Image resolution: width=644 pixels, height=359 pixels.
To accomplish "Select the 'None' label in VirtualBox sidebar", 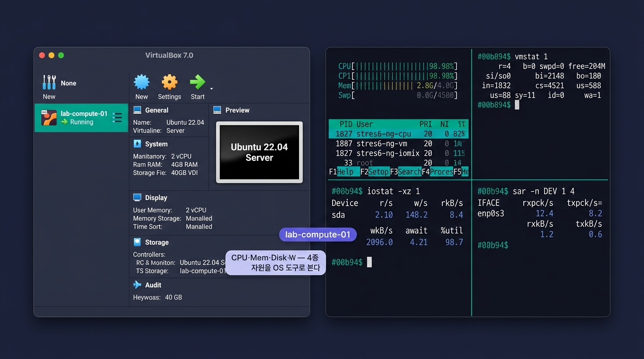I will coord(68,83).
